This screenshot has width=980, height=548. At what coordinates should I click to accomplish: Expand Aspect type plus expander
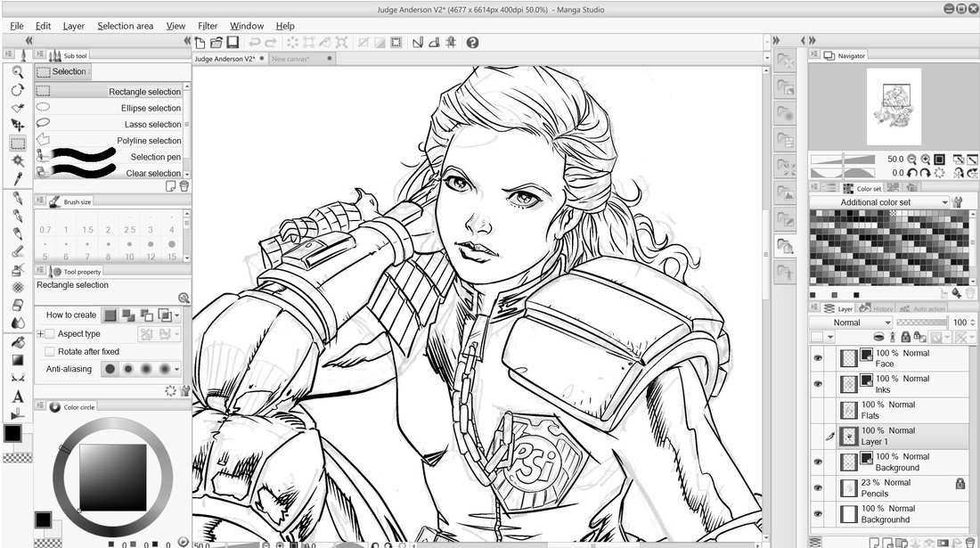40,333
